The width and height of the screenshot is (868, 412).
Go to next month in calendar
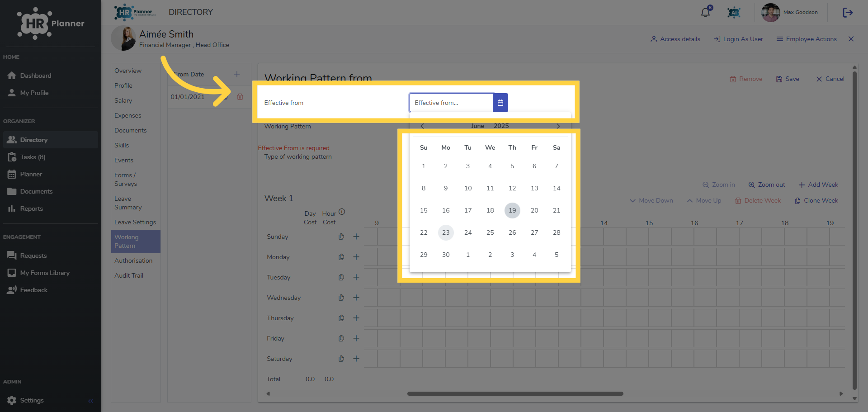pyautogui.click(x=558, y=126)
